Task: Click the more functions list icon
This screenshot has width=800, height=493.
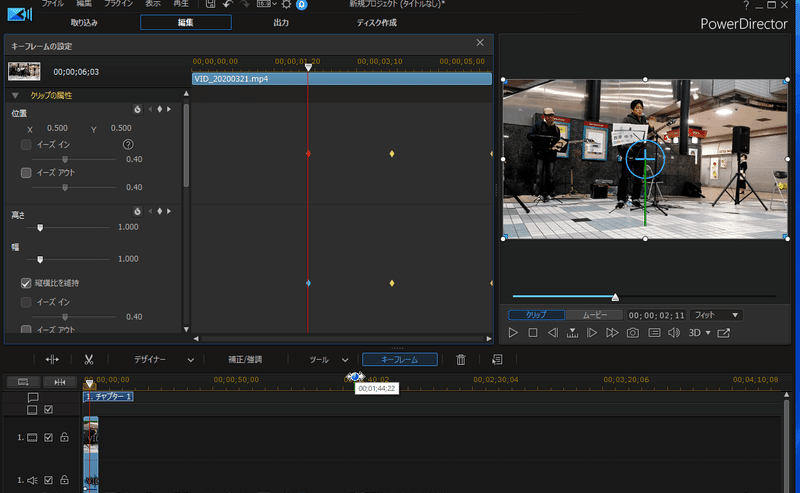Action: [x=497, y=360]
